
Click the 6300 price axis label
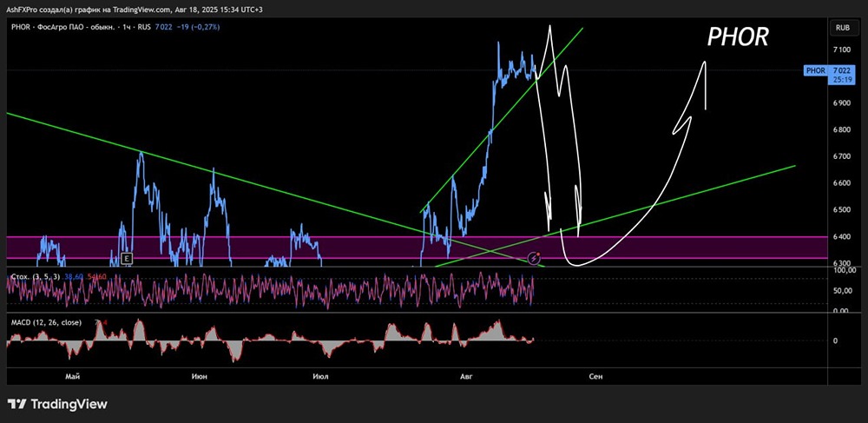coord(843,263)
